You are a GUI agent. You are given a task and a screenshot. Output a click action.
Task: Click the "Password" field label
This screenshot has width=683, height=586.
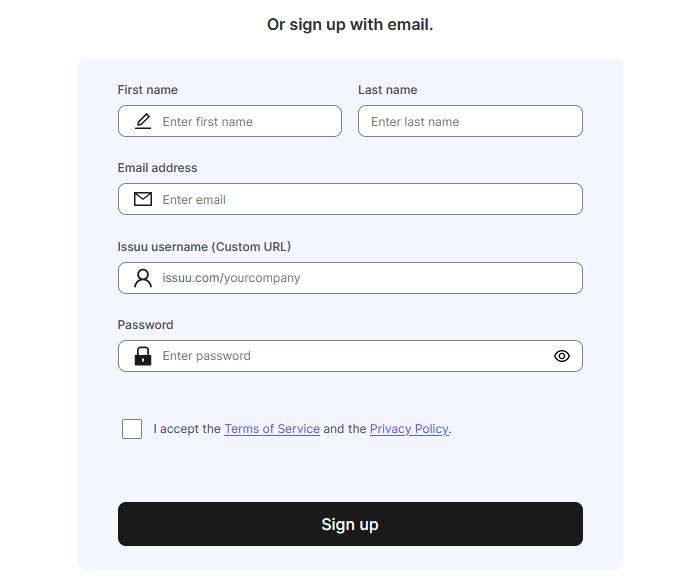(145, 325)
